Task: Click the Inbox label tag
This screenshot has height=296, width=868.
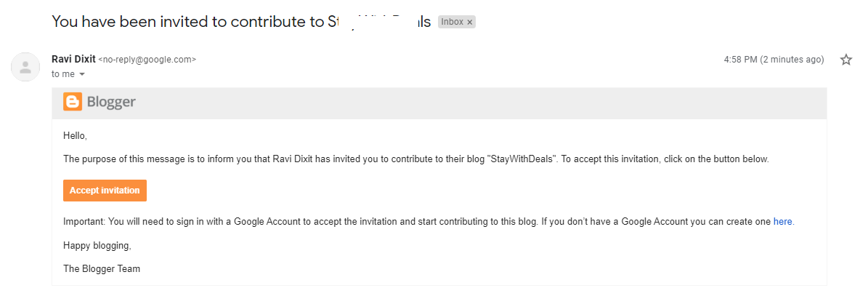Action: point(452,23)
